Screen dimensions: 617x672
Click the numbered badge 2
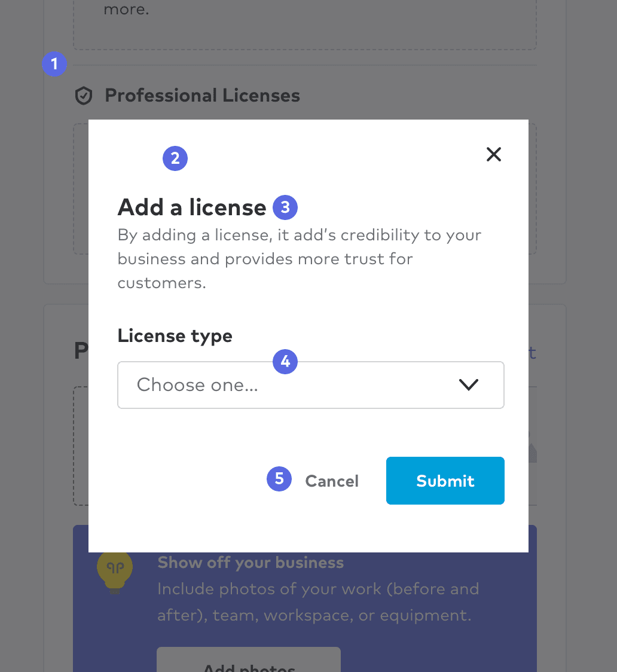(x=175, y=158)
